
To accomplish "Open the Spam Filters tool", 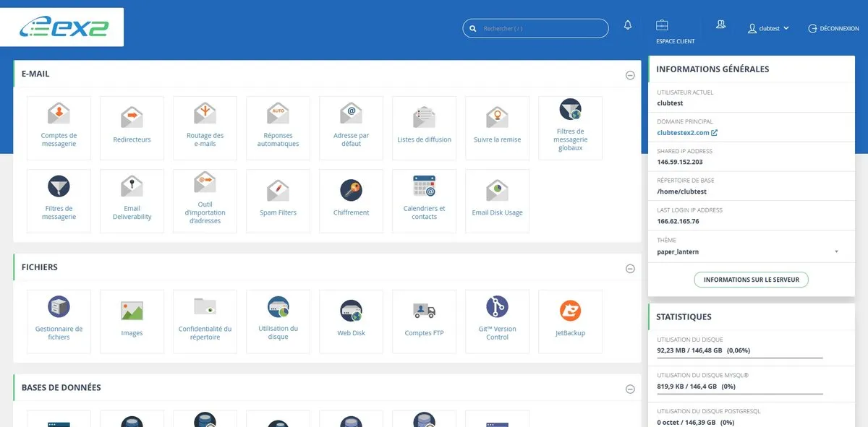I will pyautogui.click(x=278, y=201).
